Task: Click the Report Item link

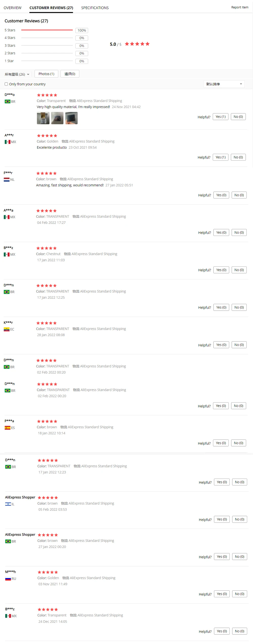Action: click(x=240, y=7)
